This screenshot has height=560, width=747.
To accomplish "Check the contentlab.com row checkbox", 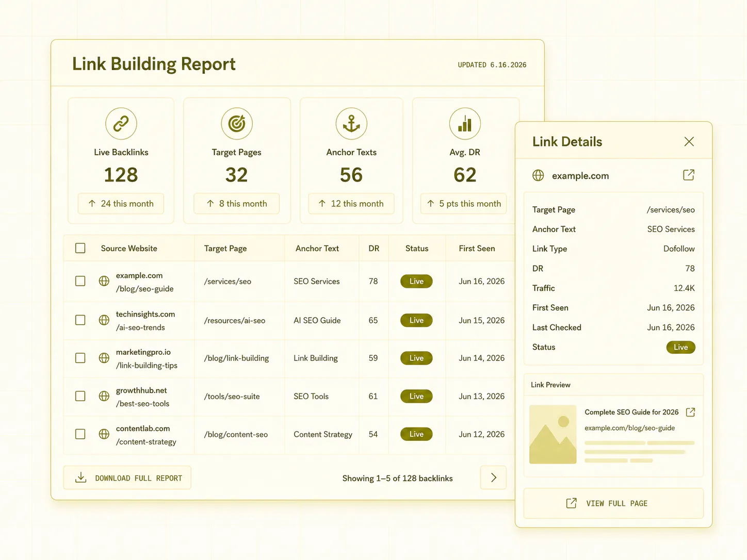I will point(80,434).
